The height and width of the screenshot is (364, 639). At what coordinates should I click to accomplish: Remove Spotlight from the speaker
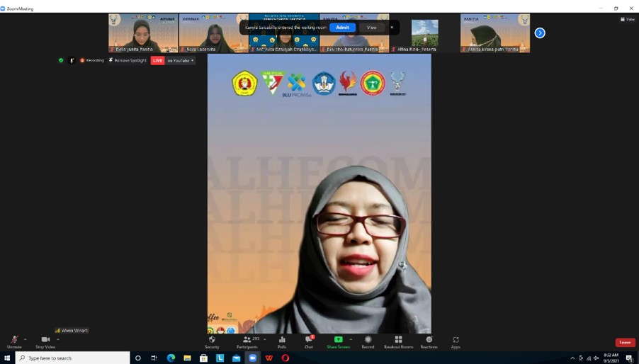pyautogui.click(x=128, y=60)
